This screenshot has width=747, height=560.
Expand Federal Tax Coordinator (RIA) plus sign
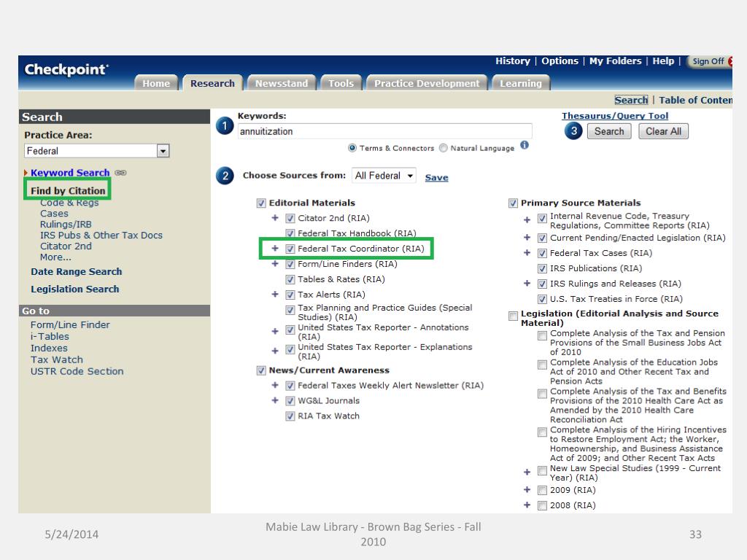(275, 249)
